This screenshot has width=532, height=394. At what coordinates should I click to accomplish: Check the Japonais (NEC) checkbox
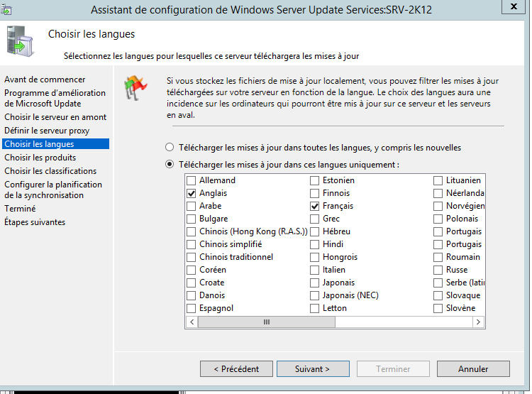[314, 295]
